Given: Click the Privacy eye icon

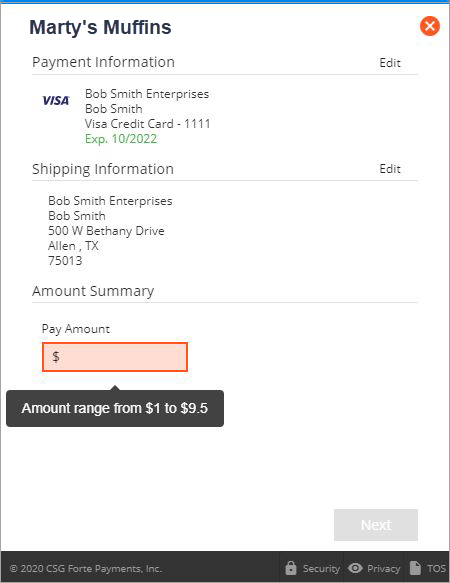Looking at the screenshot, I should 355,568.
